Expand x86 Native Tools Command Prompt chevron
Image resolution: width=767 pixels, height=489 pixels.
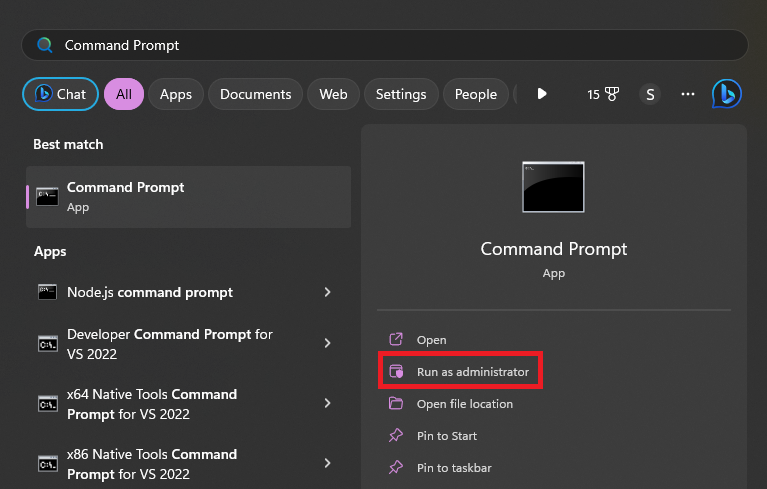pyautogui.click(x=328, y=463)
